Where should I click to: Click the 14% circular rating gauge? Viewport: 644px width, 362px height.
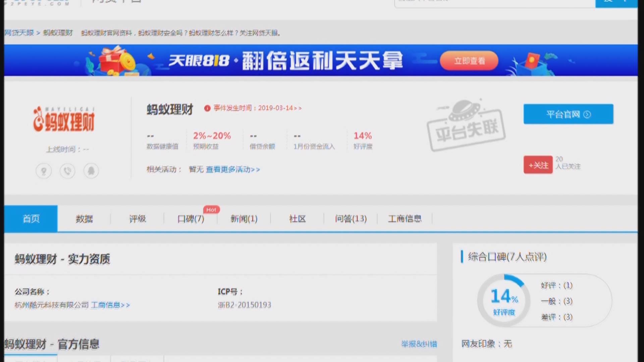click(x=504, y=300)
